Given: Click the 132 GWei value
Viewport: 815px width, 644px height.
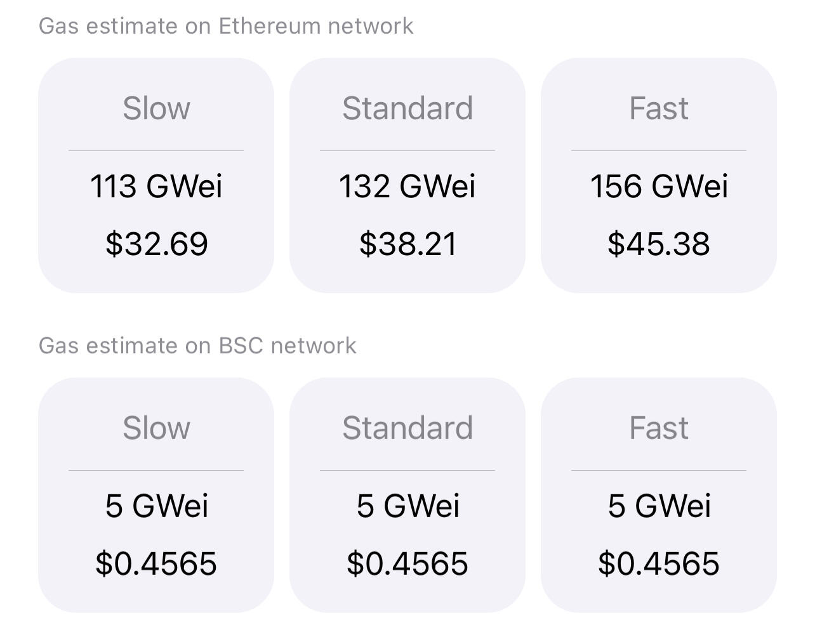Looking at the screenshot, I should [x=407, y=187].
